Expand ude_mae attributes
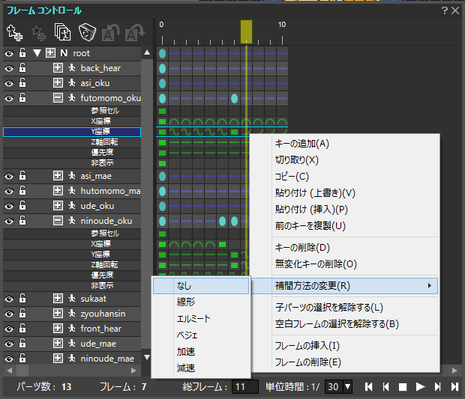 [x=58, y=343]
